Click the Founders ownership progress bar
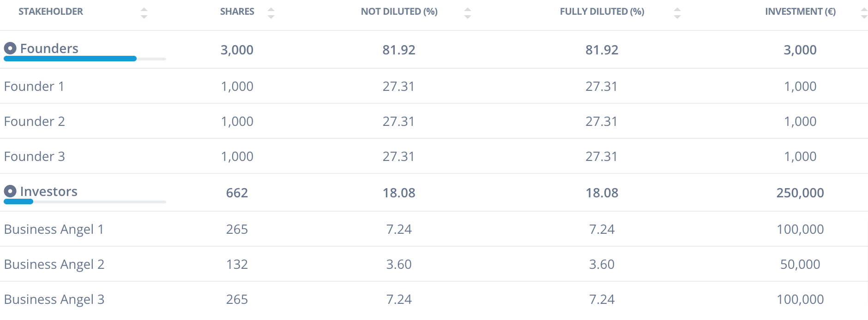The image size is (868, 320). 85,59
